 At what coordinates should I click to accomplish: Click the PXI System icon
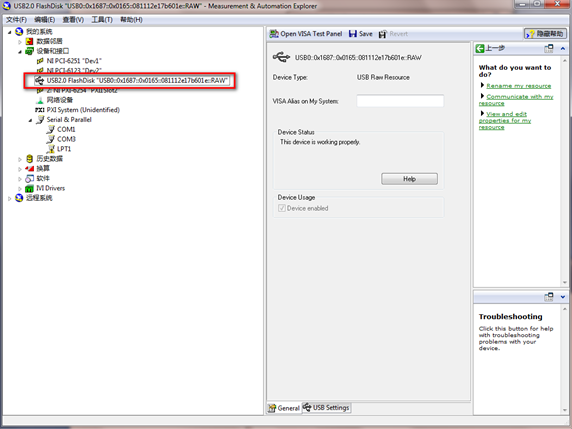click(x=39, y=110)
